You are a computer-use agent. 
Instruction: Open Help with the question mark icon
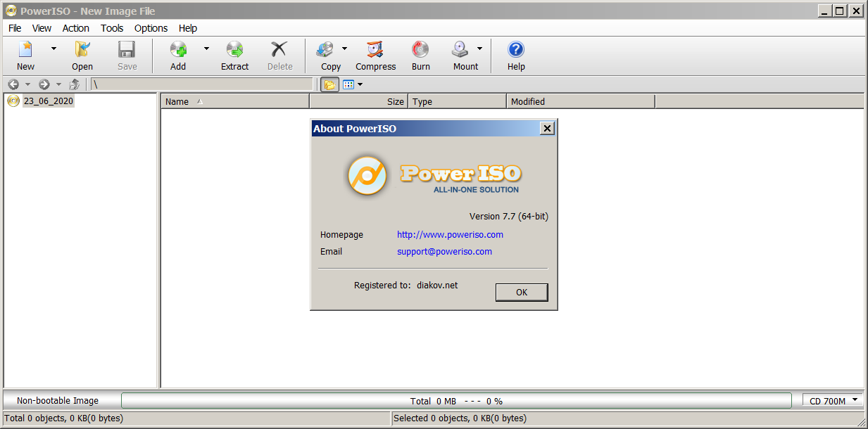[516, 49]
